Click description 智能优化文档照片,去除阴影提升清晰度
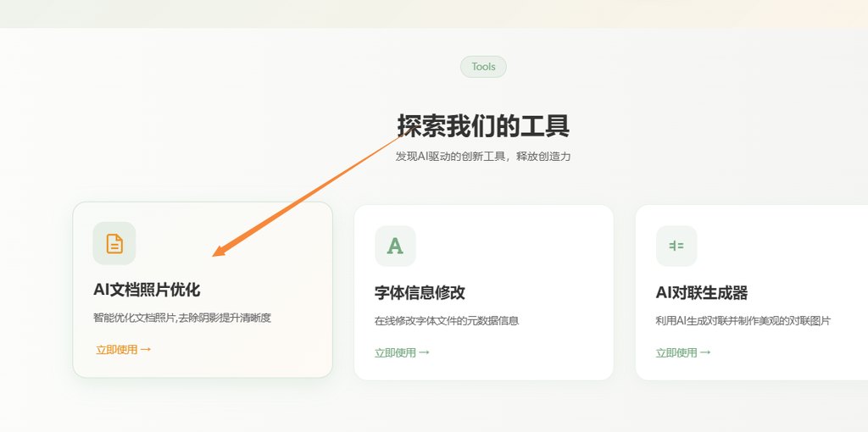Screen dimensions: 868x432 182,318
